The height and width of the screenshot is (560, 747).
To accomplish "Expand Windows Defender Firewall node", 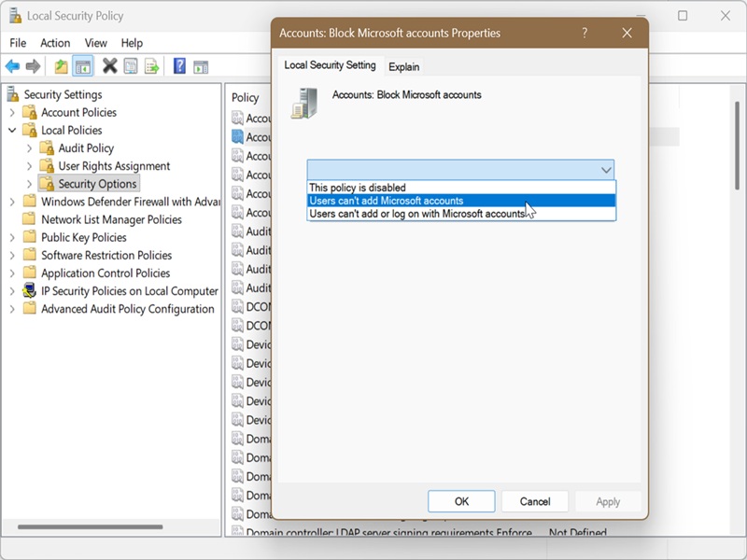I will click(x=12, y=202).
